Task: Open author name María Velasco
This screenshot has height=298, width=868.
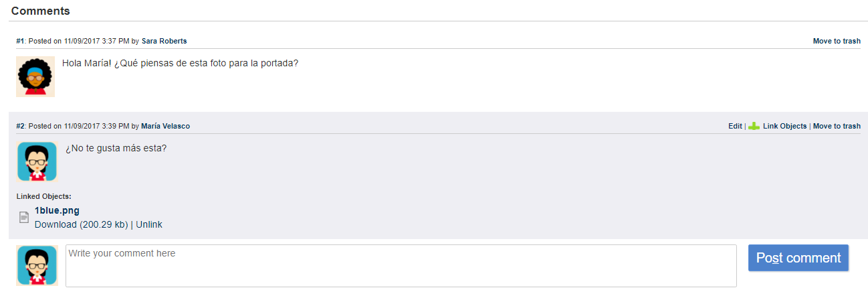Action: pos(165,126)
